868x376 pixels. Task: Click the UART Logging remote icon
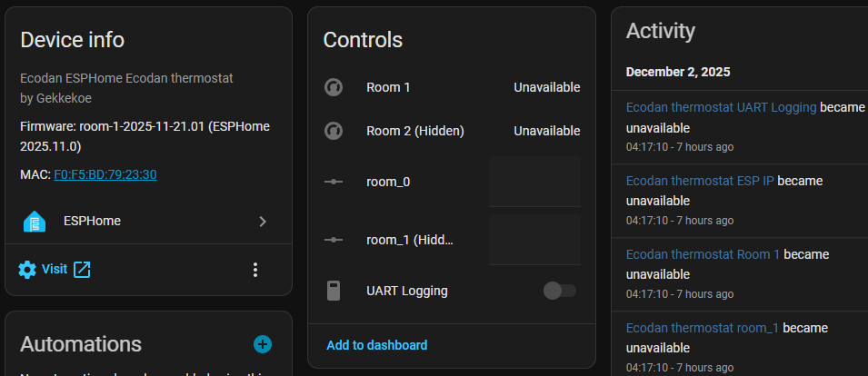click(x=334, y=291)
